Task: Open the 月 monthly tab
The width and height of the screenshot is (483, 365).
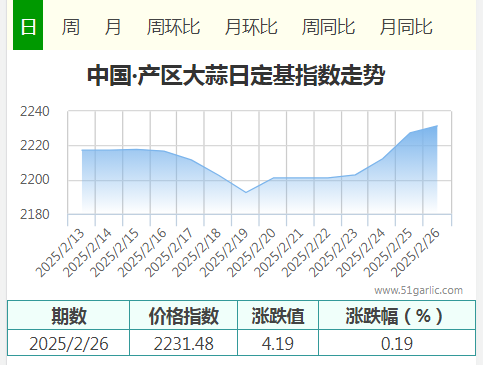Action: (113, 27)
